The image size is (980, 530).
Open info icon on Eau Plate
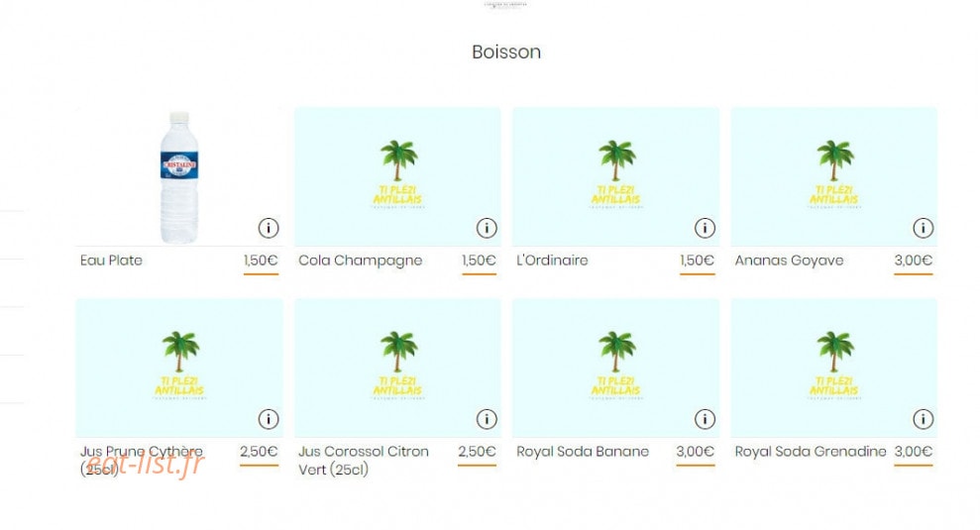[269, 228]
